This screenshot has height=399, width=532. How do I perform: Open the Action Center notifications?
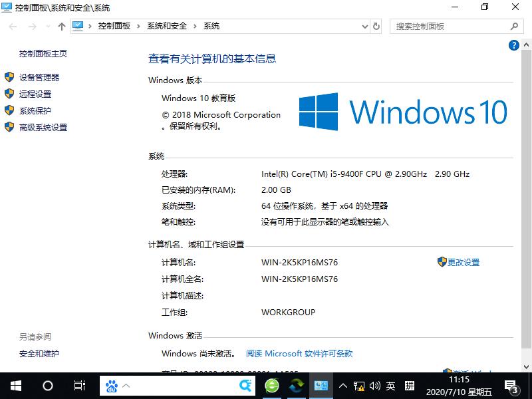click(512, 386)
